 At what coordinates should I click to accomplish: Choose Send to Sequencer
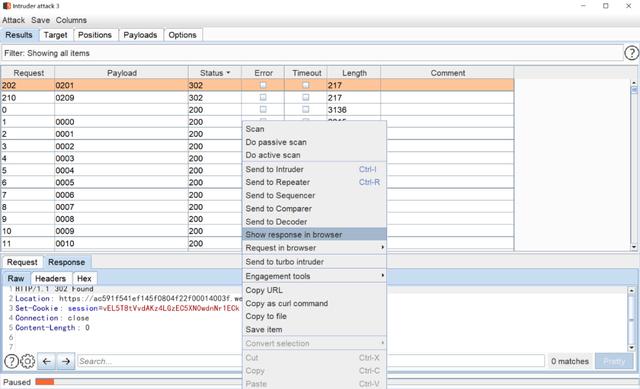tap(314, 196)
